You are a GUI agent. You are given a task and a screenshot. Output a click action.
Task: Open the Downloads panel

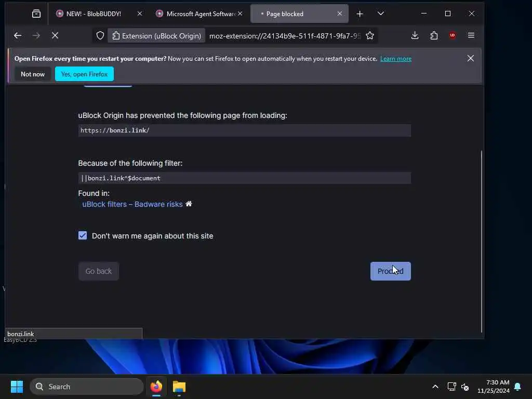pyautogui.click(x=415, y=36)
